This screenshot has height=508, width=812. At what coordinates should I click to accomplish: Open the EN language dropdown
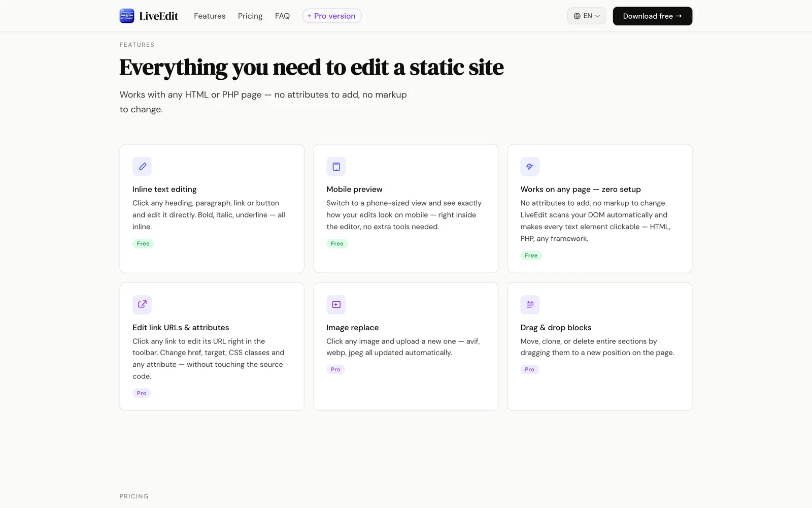click(587, 16)
